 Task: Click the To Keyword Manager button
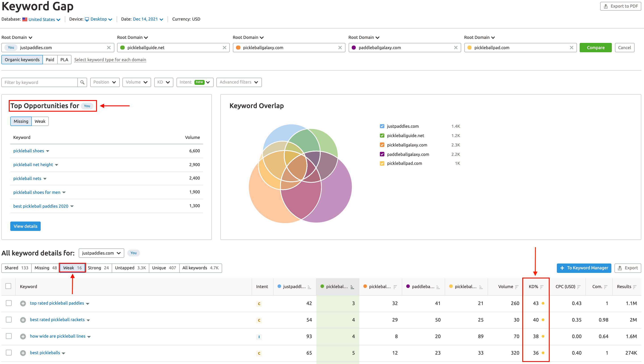tap(584, 268)
